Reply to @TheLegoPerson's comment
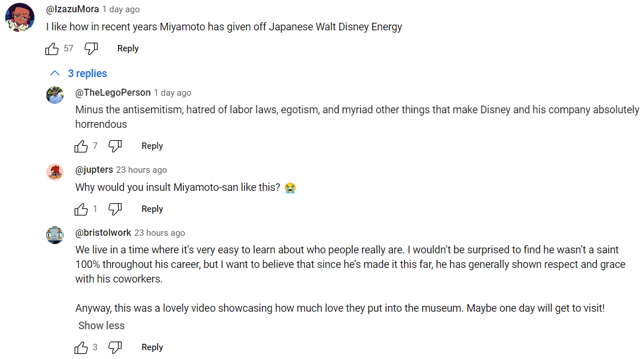The image size is (644, 359). [152, 146]
